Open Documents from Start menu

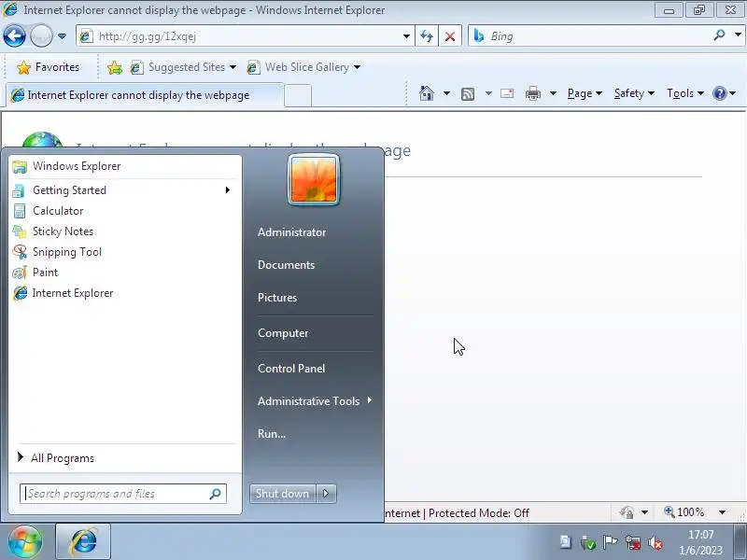(286, 265)
